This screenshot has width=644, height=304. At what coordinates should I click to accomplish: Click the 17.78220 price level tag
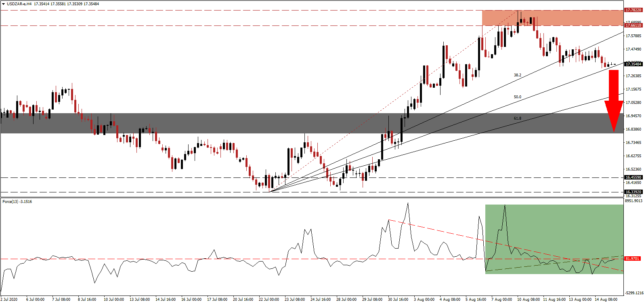(633, 10)
